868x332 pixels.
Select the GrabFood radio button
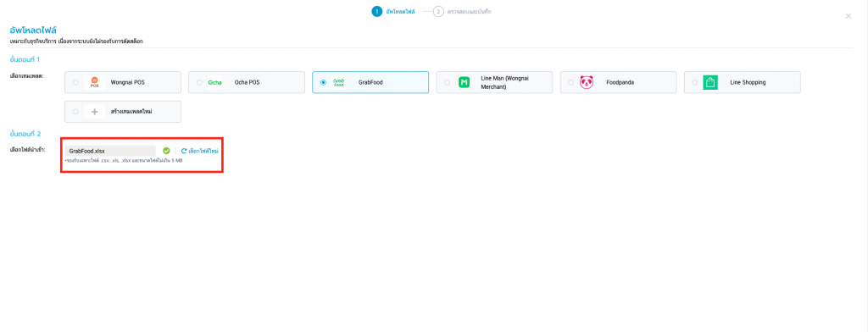tap(323, 82)
